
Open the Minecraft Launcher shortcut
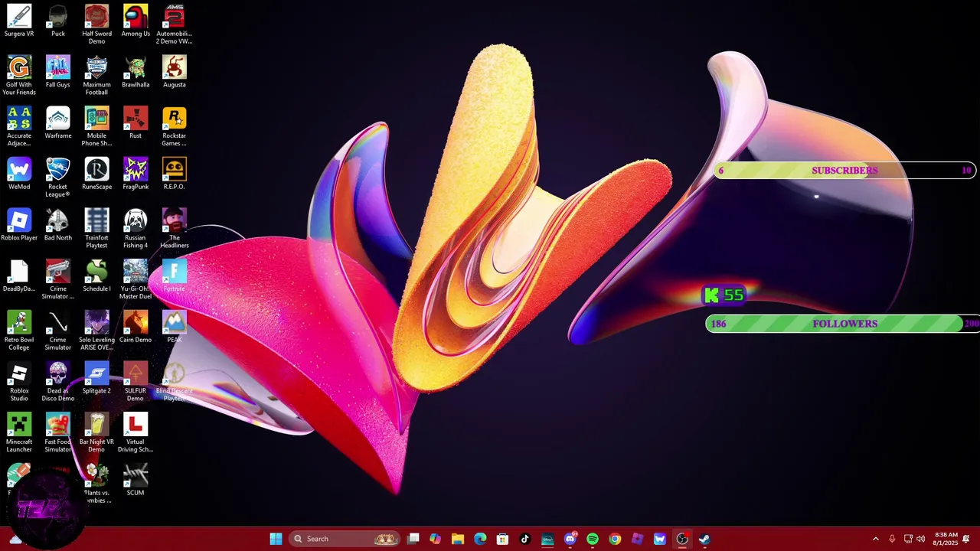(x=19, y=432)
